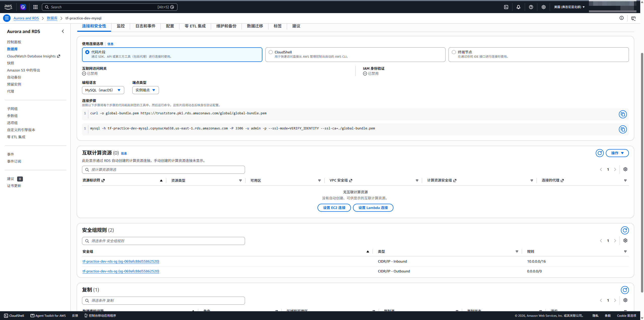Open Agent Toolkit for AWS in footer
The width and height of the screenshot is (644, 320).
coord(48,316)
